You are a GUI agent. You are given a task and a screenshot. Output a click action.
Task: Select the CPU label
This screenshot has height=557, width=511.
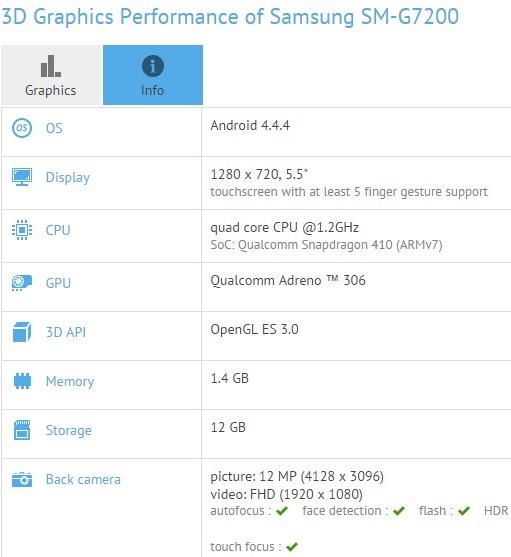[58, 230]
